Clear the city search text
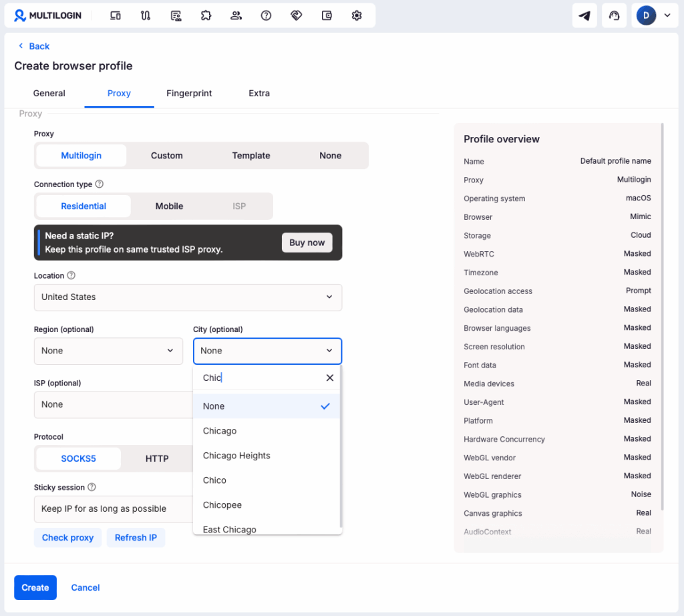The height and width of the screenshot is (616, 684). point(330,377)
